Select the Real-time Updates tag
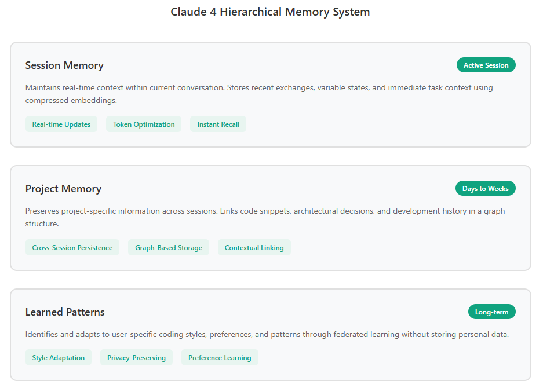This screenshot has height=392, width=543. (x=61, y=124)
